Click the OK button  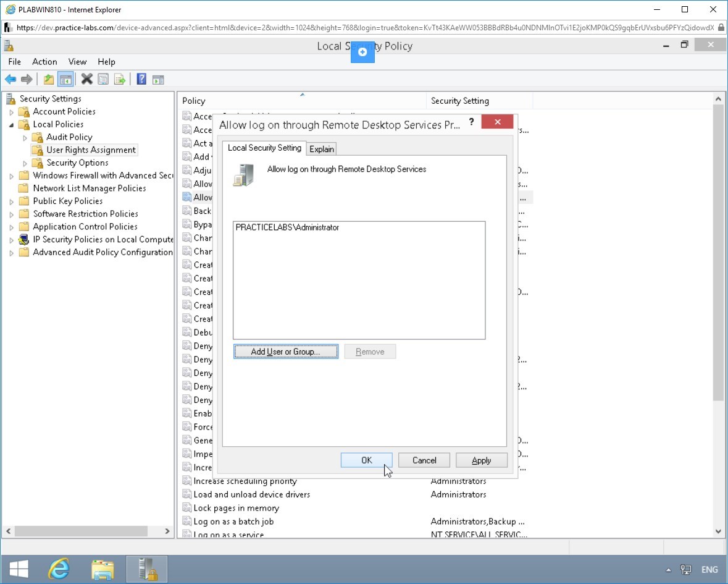pyautogui.click(x=366, y=460)
